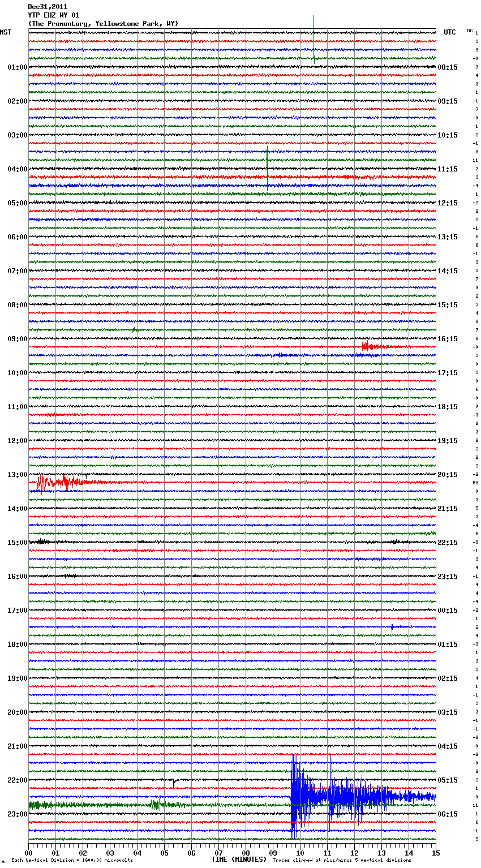Viewport: 481px width, 868px height.
Task: Click the 04:15 UTC time label
Action: (448, 746)
